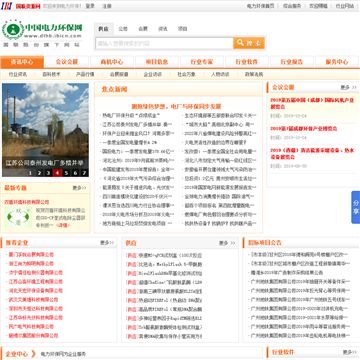Switch slideshow to slide 1
Screen dimensions: 360x360
click(x=30, y=173)
